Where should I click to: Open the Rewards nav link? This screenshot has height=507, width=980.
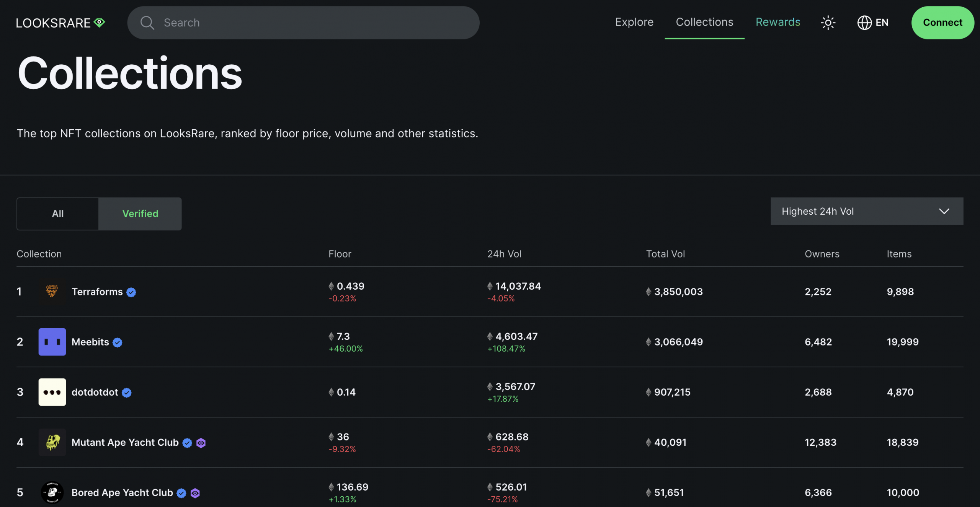(778, 22)
